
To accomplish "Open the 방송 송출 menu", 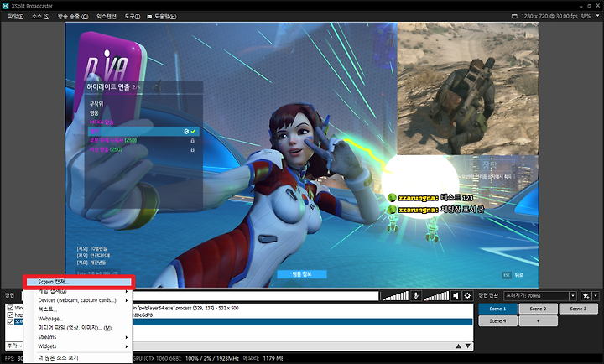I will (73, 17).
